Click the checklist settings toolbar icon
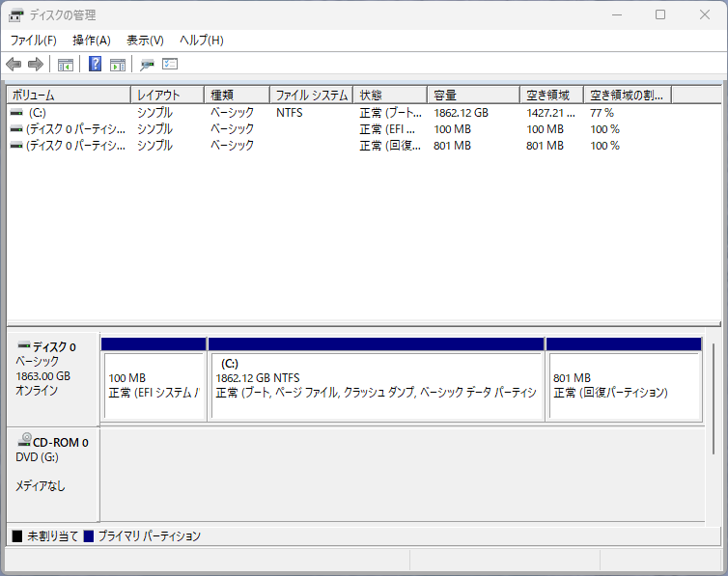The width and height of the screenshot is (728, 576). coord(170,65)
